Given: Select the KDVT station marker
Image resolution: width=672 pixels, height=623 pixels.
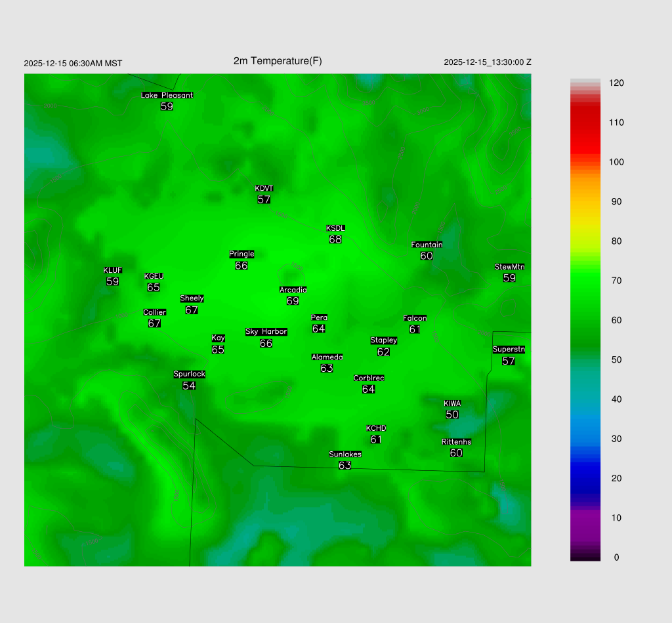Looking at the screenshot, I should (264, 189).
